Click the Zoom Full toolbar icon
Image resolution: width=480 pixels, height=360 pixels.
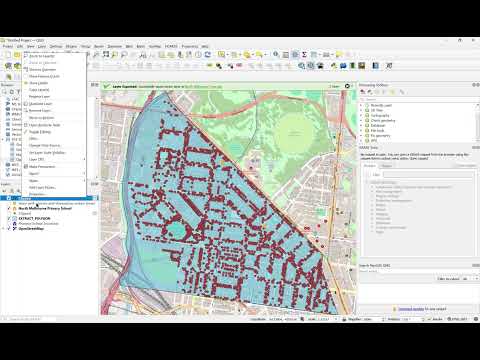pos(105,55)
